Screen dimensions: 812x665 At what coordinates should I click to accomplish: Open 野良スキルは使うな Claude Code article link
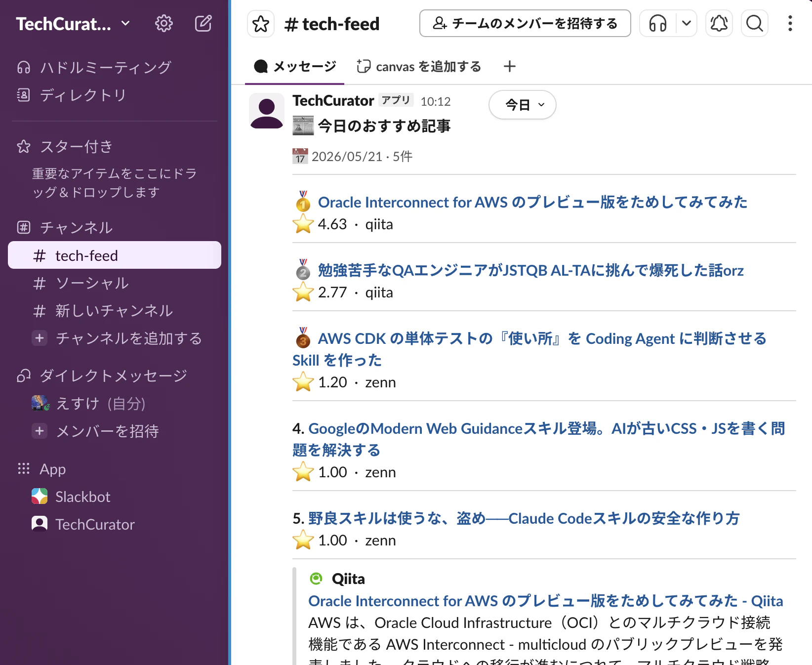pyautogui.click(x=524, y=518)
